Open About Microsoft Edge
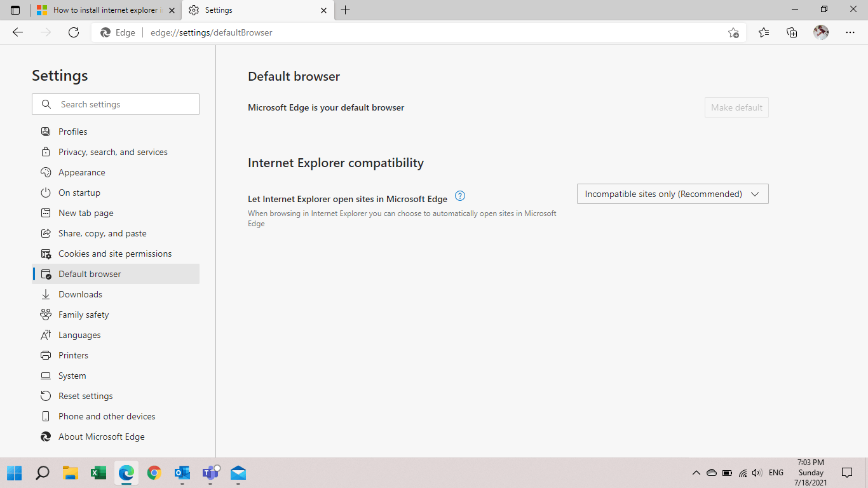Viewport: 868px width, 488px height. point(116,437)
